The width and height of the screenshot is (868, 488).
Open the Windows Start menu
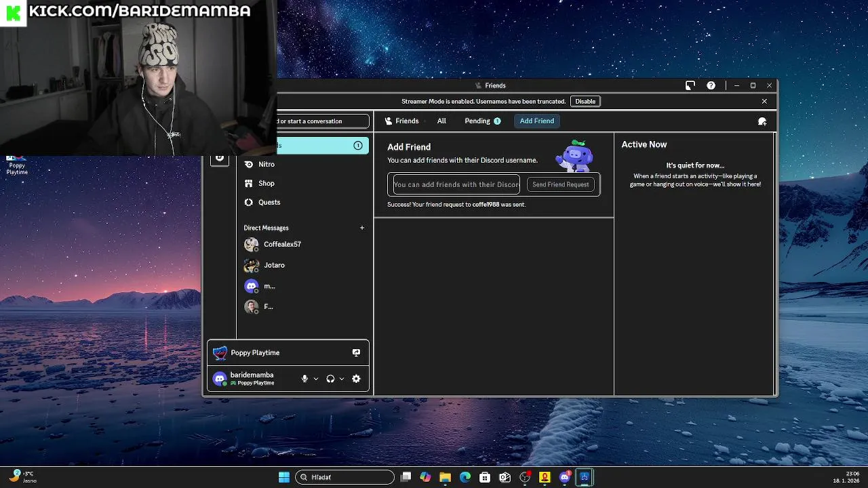(284, 477)
